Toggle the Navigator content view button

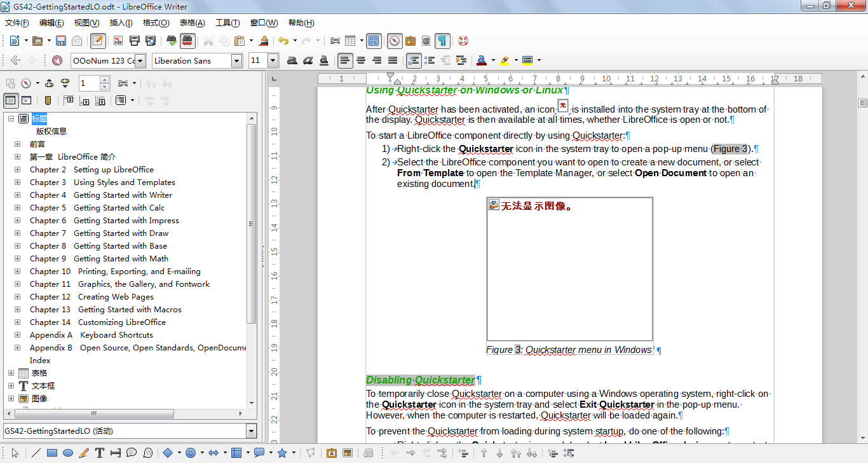coord(11,100)
